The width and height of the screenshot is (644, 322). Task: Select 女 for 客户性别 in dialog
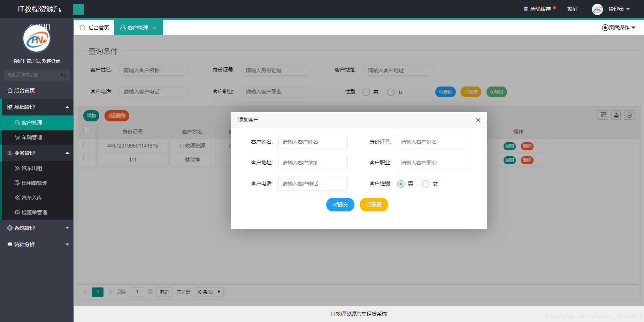tap(426, 184)
